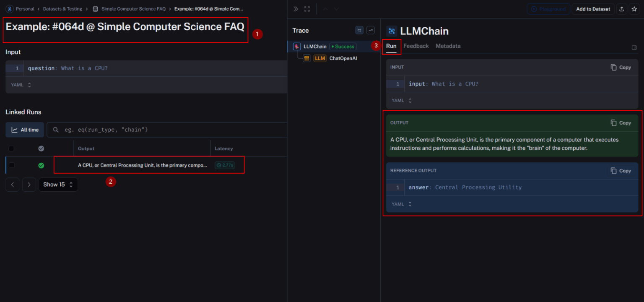
Task: Collapse the trace panel with double-chevron icon
Action: [x=296, y=9]
